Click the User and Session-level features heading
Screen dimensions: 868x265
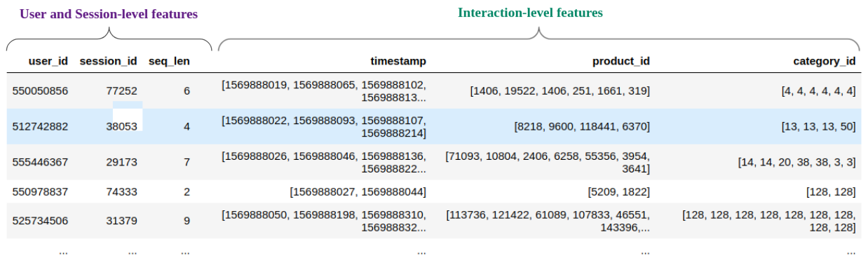(x=109, y=13)
